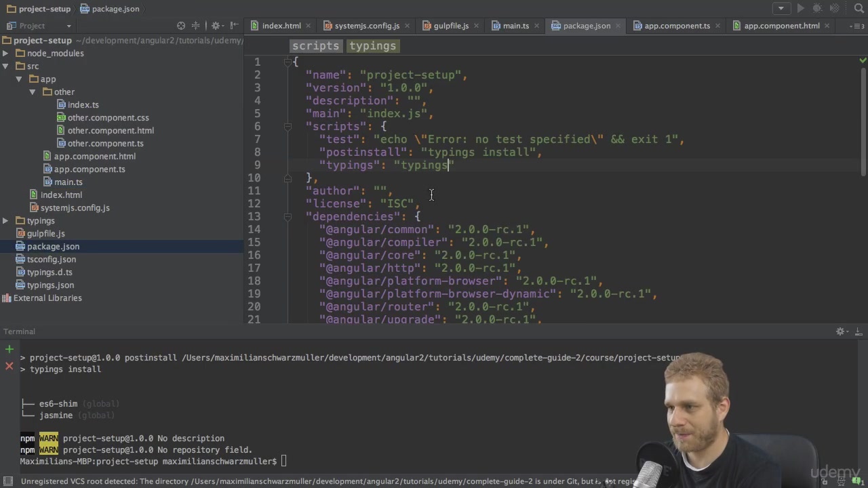Select typings.d.ts in project tree
Viewport: 868px width, 488px height.
[x=50, y=272]
